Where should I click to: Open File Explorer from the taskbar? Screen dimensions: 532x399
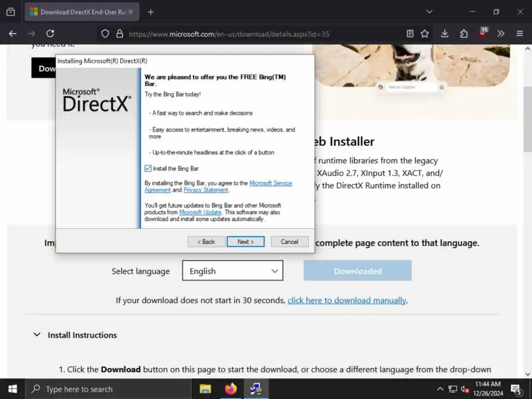tap(205, 389)
